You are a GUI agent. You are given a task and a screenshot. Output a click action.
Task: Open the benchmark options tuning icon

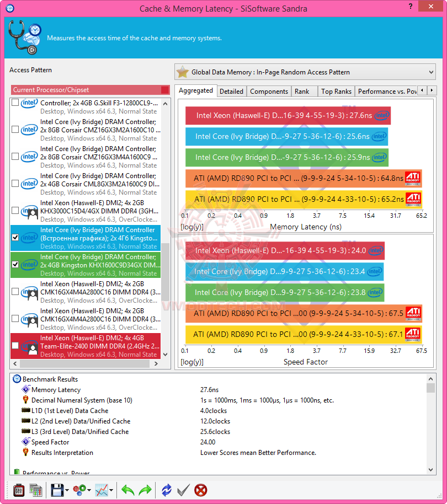pos(19,491)
